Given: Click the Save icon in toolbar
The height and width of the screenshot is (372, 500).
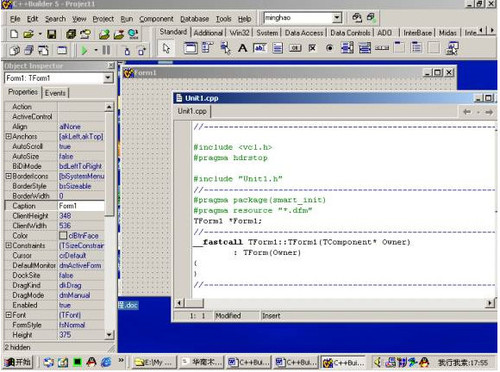Looking at the screenshot, I should pyautogui.click(x=52, y=34).
